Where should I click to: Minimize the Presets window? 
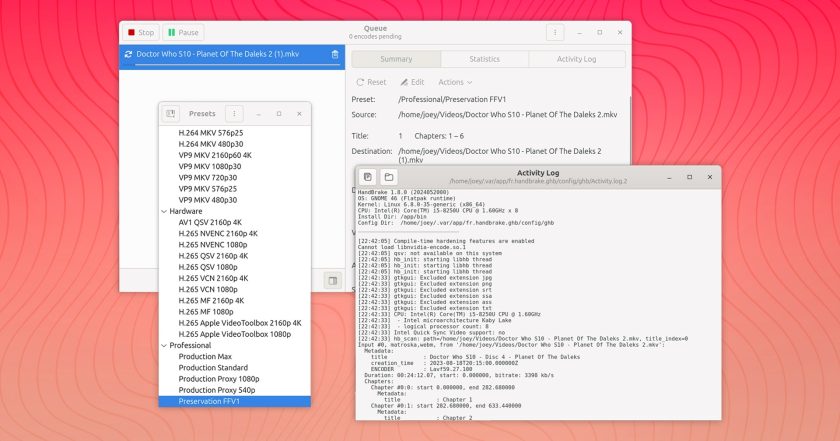[x=258, y=114]
